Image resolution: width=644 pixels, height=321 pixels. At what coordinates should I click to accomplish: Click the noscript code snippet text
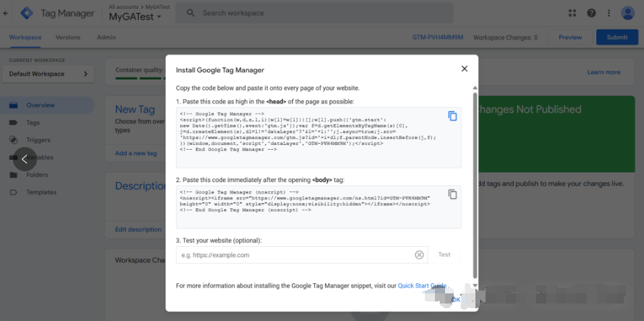pos(305,201)
